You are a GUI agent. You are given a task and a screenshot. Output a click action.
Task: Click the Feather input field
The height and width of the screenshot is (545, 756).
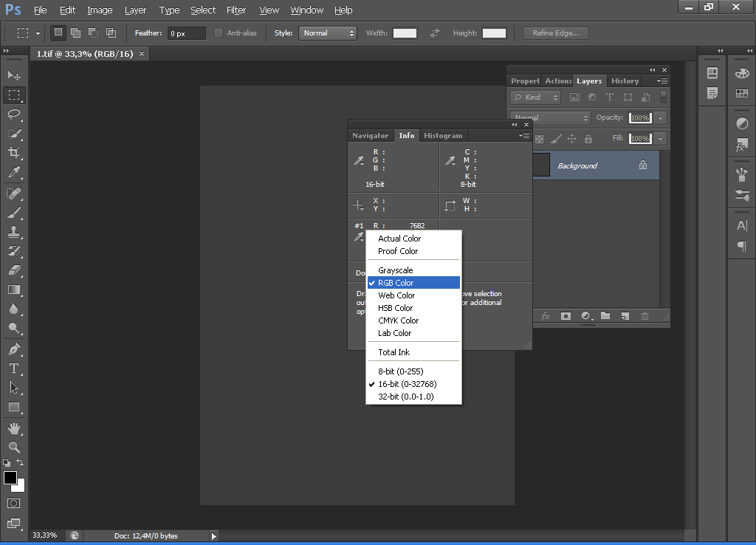pyautogui.click(x=186, y=33)
